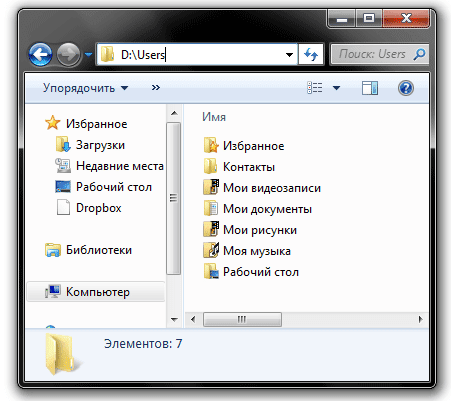Click the Поиск: Users search box
Viewport: 451px width, 401px height.
tap(379, 54)
